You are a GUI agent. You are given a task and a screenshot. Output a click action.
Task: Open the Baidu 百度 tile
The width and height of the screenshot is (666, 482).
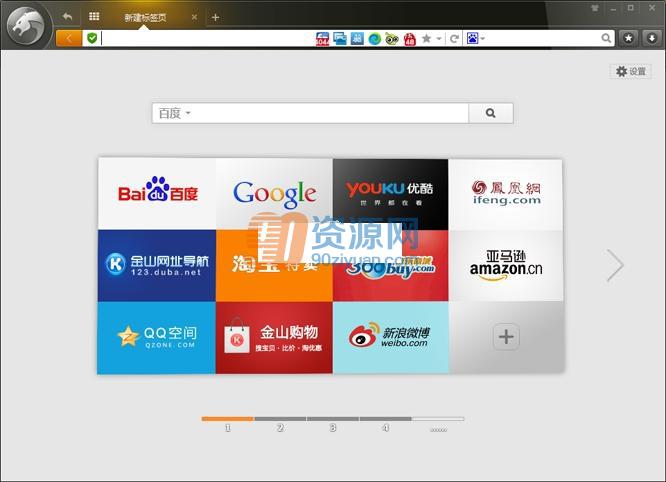(x=157, y=194)
